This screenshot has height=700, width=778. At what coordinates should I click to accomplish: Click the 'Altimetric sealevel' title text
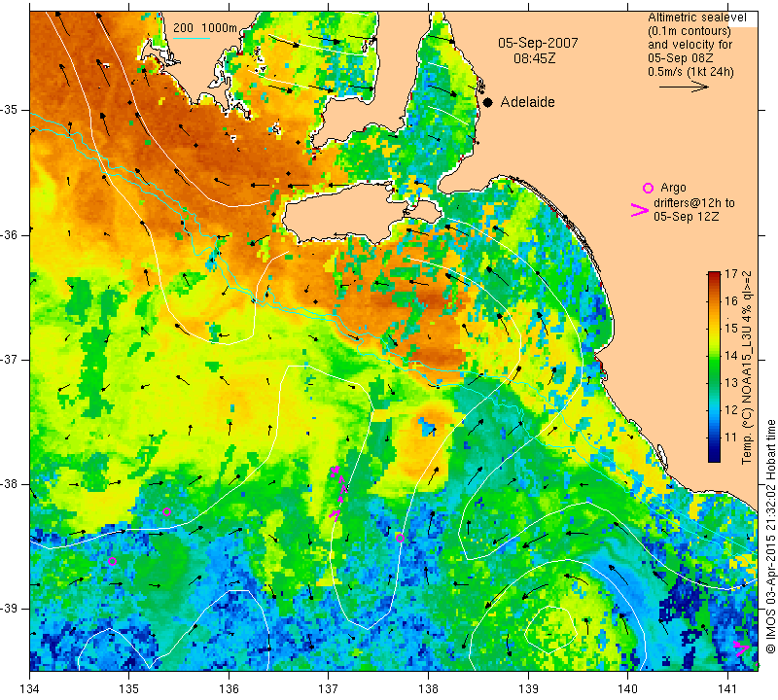pos(697,17)
